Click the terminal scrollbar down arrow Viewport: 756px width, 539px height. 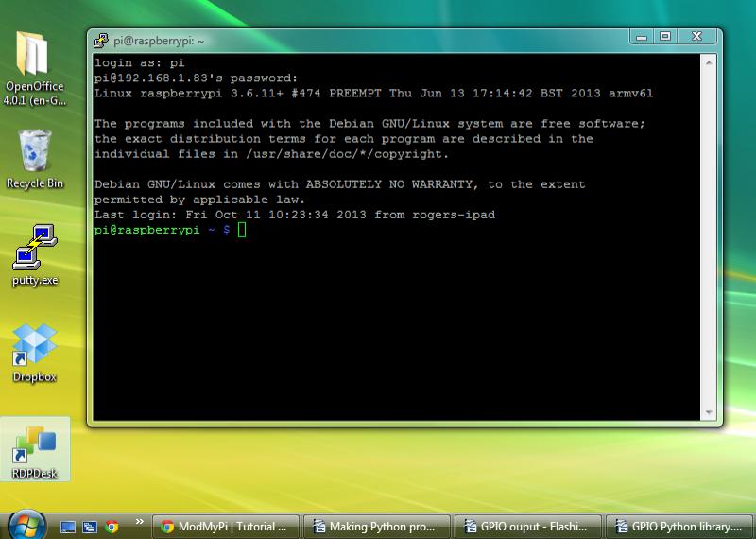(x=709, y=411)
